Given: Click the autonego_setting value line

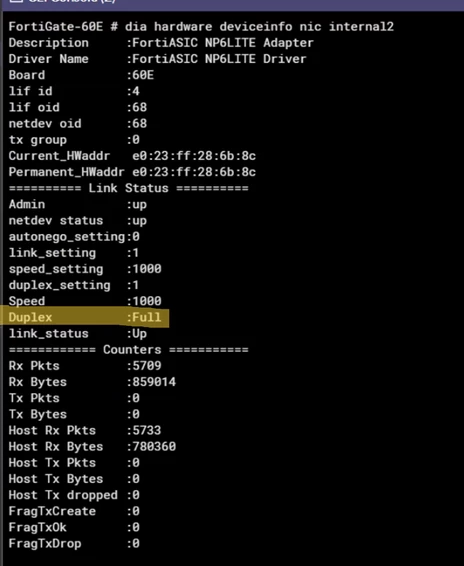Looking at the screenshot, I should pos(74,237).
